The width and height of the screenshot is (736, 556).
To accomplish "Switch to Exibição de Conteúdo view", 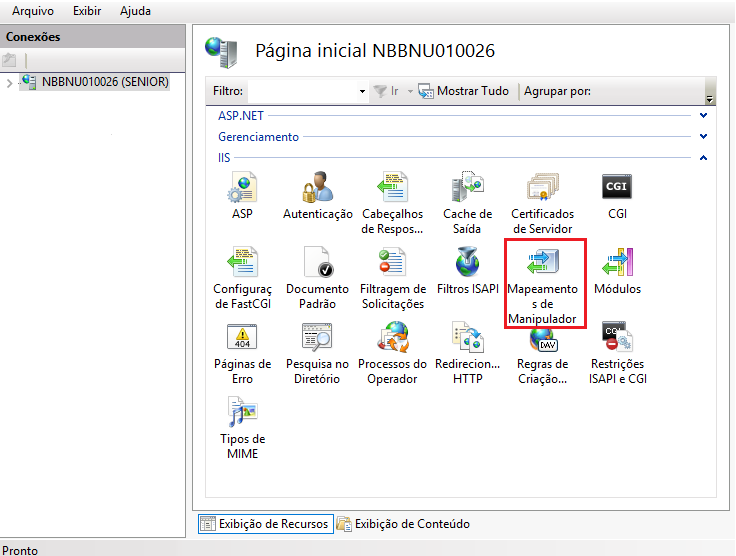I will 404,524.
